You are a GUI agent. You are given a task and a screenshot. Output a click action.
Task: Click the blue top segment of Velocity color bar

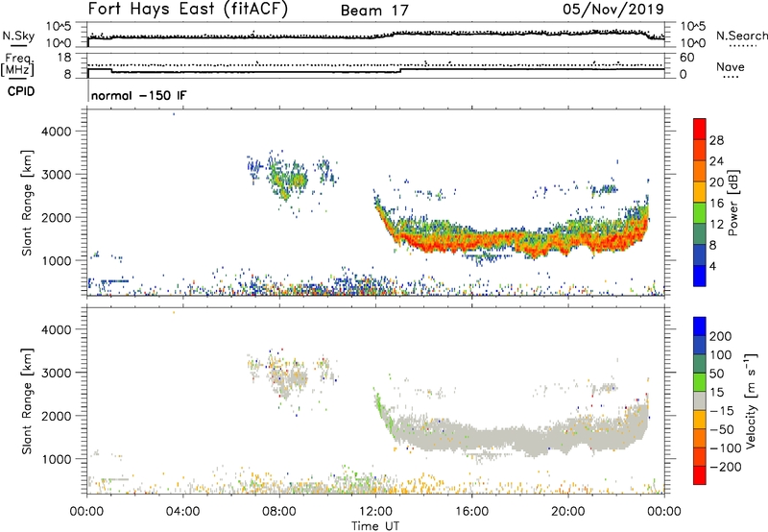tap(700, 326)
